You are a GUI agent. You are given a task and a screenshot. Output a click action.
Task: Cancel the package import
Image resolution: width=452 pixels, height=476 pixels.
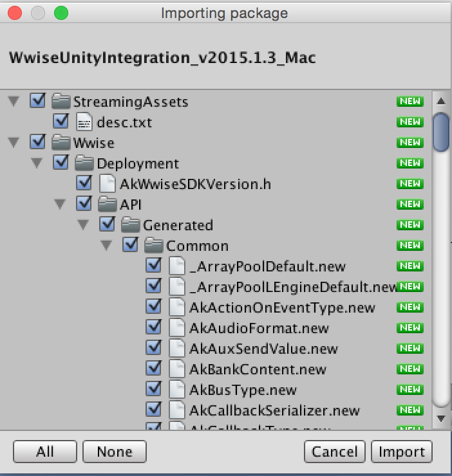pyautogui.click(x=335, y=452)
